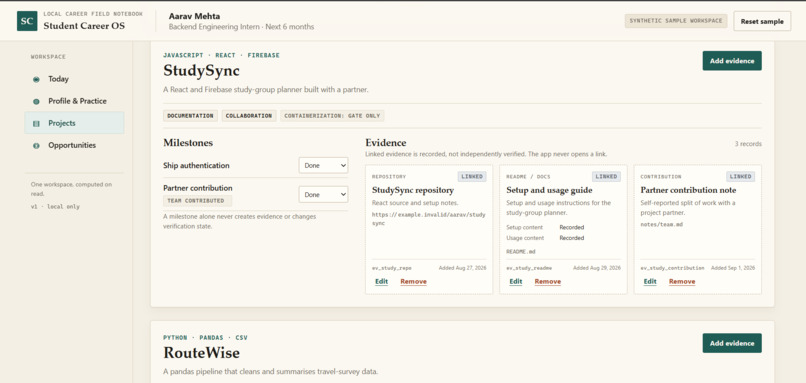Image resolution: width=806 pixels, height=383 pixels.
Task: Click the ev_study_repo identifier
Action: click(x=392, y=268)
